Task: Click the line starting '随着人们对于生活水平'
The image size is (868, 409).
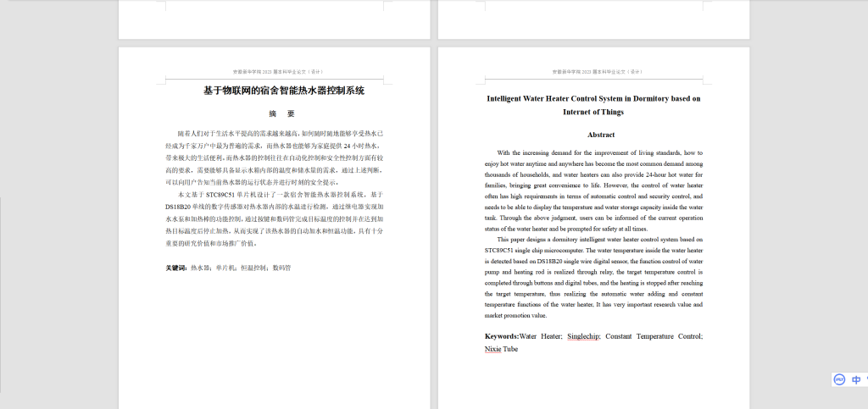Action: [281, 134]
